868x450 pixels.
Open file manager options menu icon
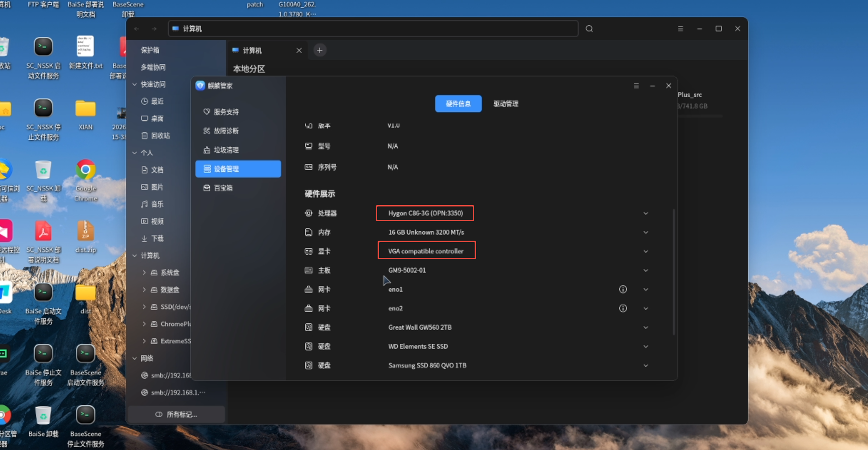(x=681, y=29)
